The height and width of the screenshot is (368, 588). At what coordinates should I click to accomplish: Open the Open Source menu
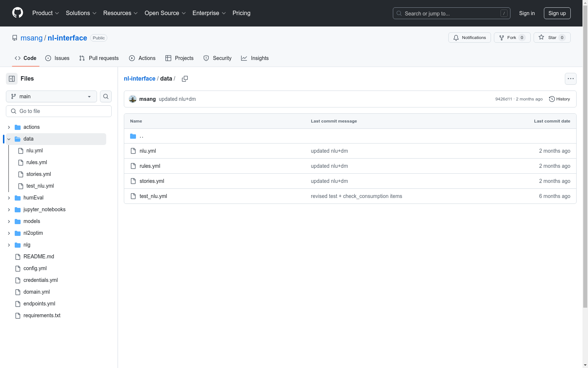tap(165, 13)
